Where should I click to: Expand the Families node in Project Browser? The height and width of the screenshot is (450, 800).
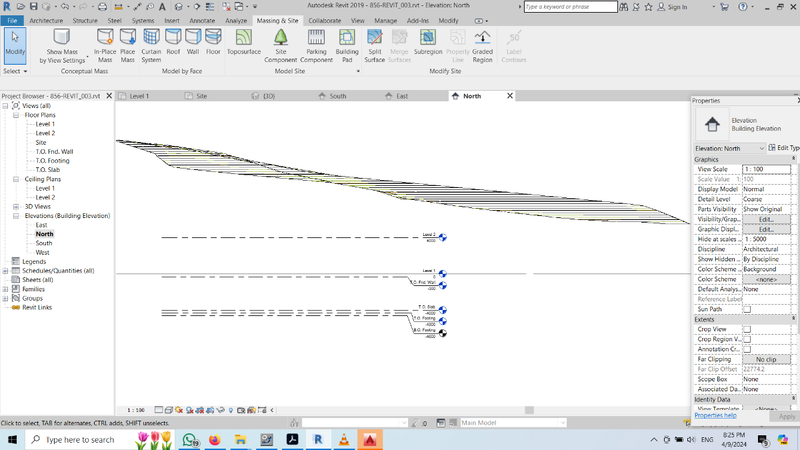(x=6, y=288)
